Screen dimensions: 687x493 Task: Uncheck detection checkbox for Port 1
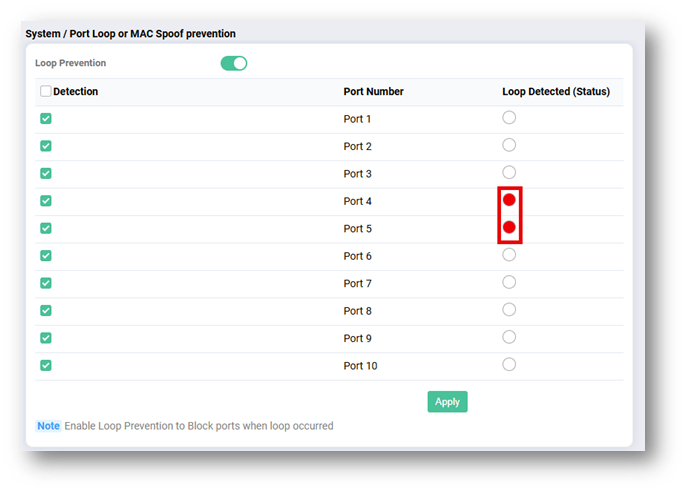46,119
